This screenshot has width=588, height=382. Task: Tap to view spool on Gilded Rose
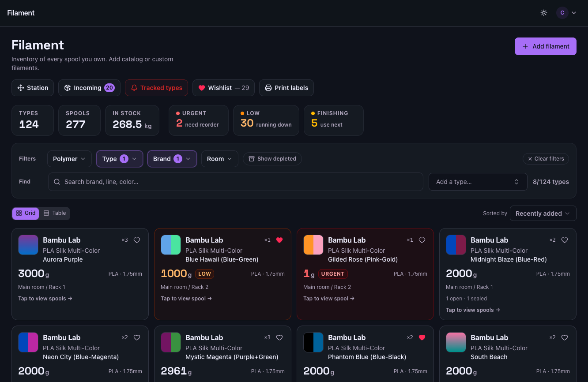[x=329, y=299]
